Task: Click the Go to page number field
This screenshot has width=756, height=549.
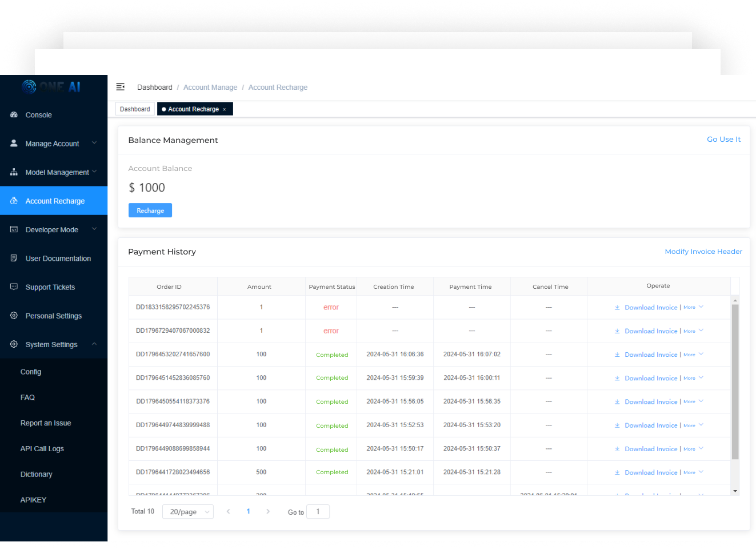Action: pyautogui.click(x=318, y=512)
